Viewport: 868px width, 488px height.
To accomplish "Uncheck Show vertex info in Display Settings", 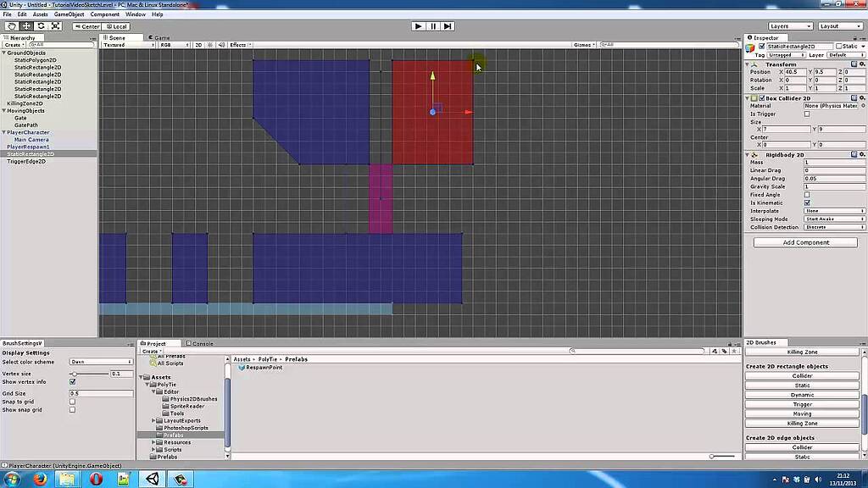I will (73, 382).
